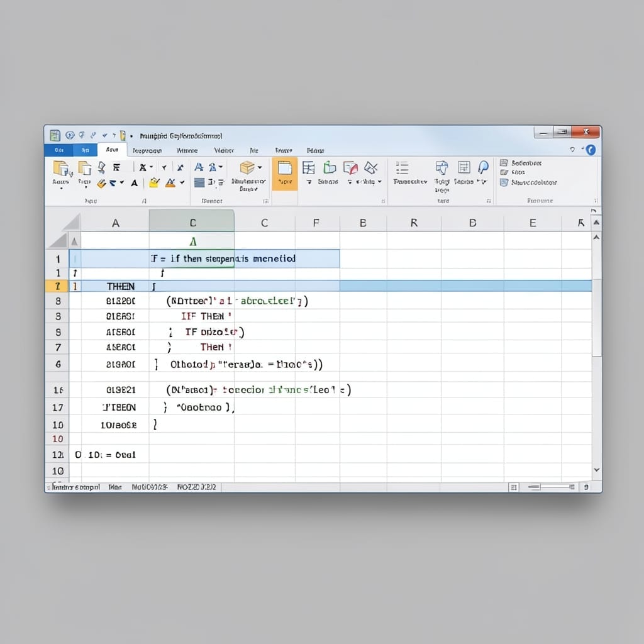The height and width of the screenshot is (644, 644).
Task: Click the orange highlighted window button in ribbon
Action: [x=285, y=174]
